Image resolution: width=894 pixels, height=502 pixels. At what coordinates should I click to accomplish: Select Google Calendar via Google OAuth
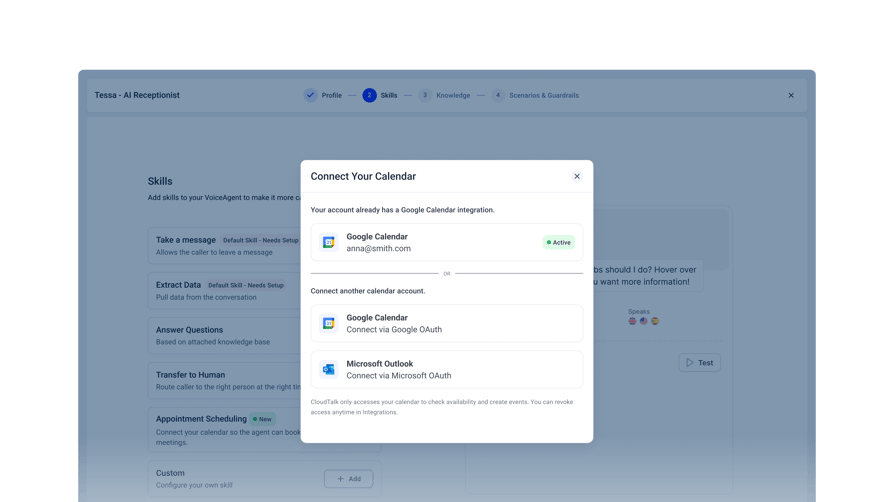pyautogui.click(x=446, y=323)
